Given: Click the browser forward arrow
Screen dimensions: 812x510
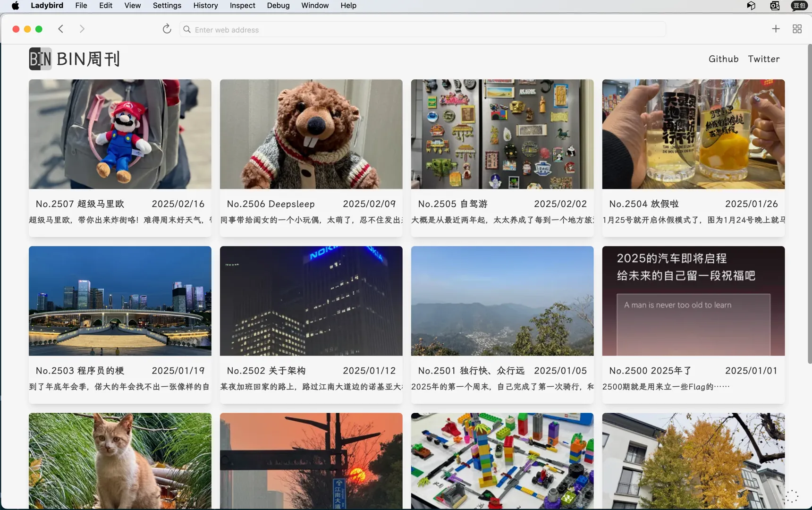Looking at the screenshot, I should click(82, 29).
